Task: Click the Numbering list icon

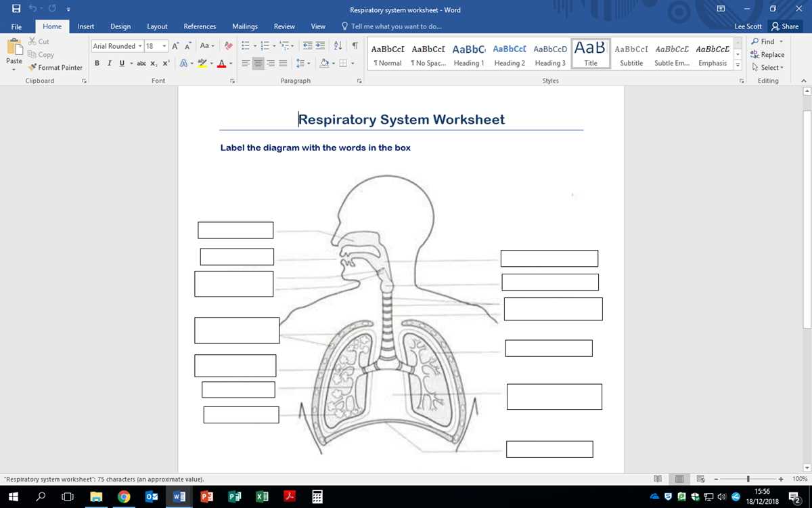Action: point(265,46)
